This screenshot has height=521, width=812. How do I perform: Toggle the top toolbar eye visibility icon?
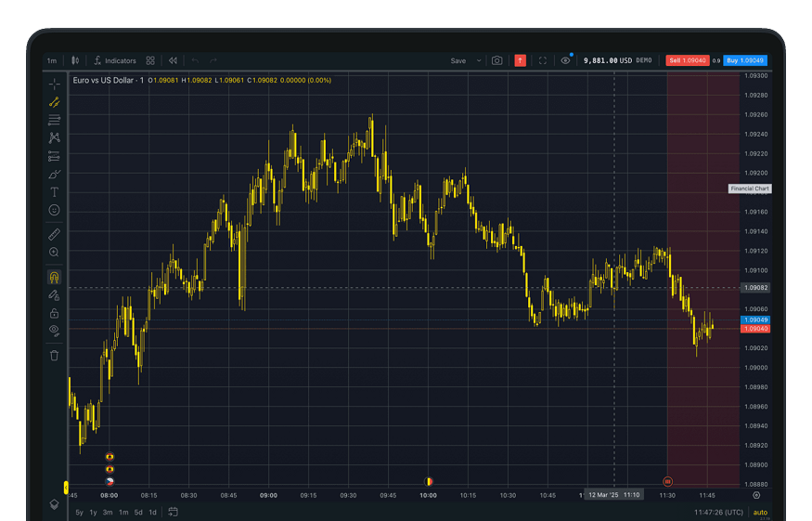565,60
